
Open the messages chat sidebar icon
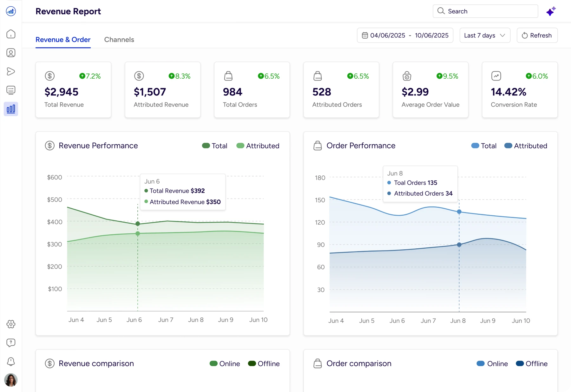tap(11, 90)
